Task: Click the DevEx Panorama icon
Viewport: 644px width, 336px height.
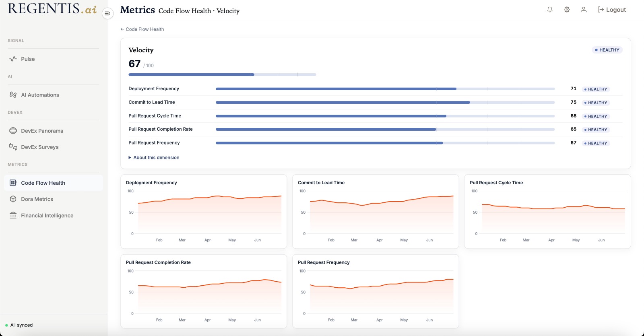Action: pos(13,131)
